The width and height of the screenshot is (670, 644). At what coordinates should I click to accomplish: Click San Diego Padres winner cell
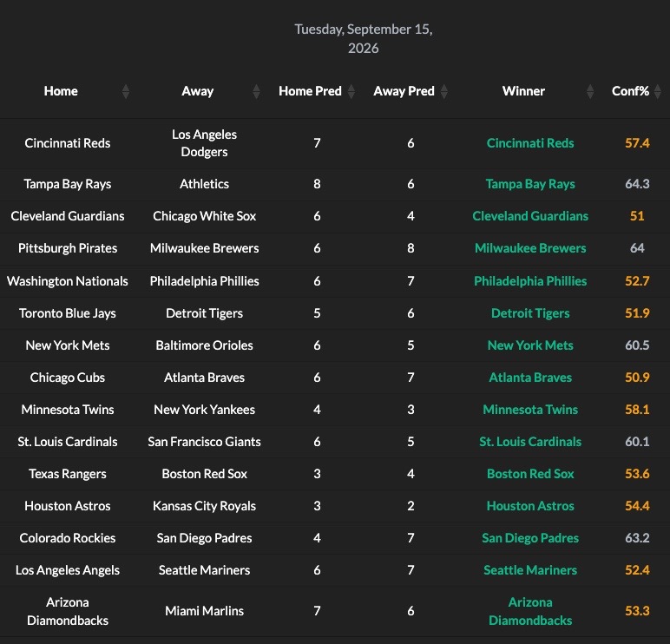530,538
